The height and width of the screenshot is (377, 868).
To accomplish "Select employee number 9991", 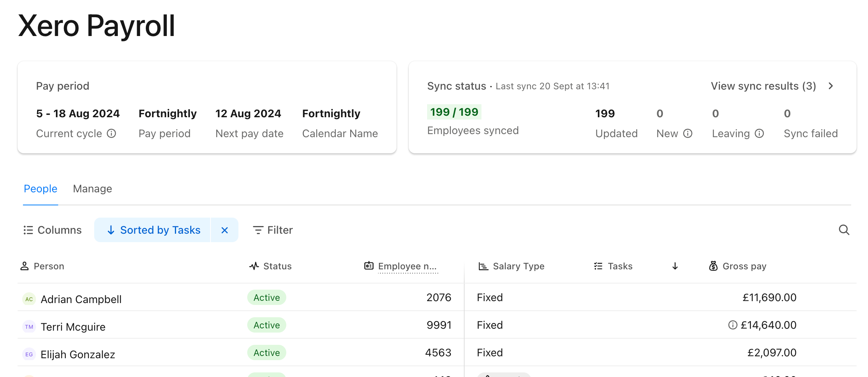I will click(x=439, y=325).
